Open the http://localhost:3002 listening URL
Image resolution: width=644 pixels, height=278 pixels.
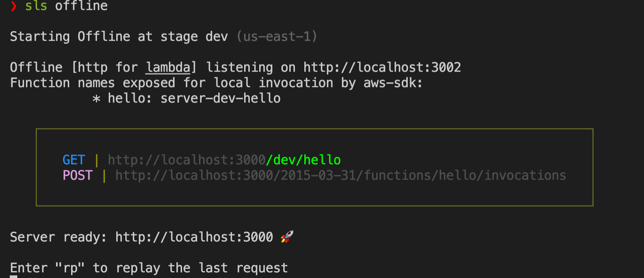(382, 67)
